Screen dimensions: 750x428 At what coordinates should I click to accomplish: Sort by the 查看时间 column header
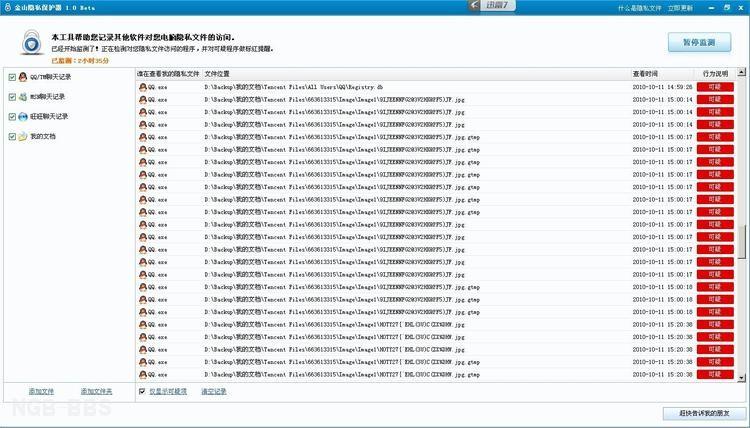click(645, 74)
